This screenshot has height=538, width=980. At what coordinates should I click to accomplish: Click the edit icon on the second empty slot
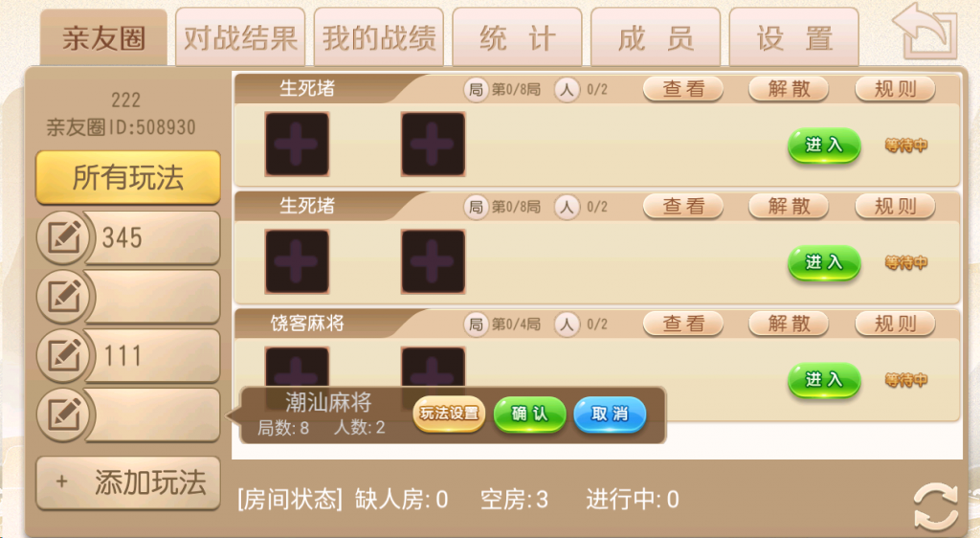[64, 297]
